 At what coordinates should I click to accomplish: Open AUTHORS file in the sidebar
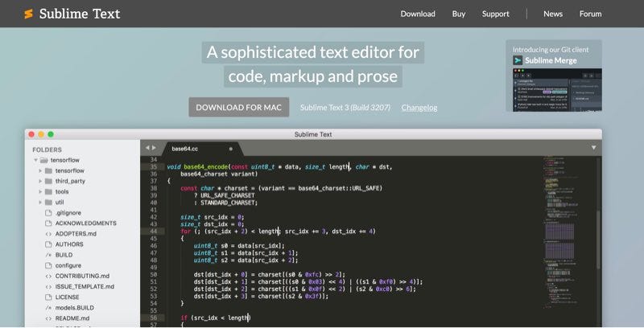[69, 244]
